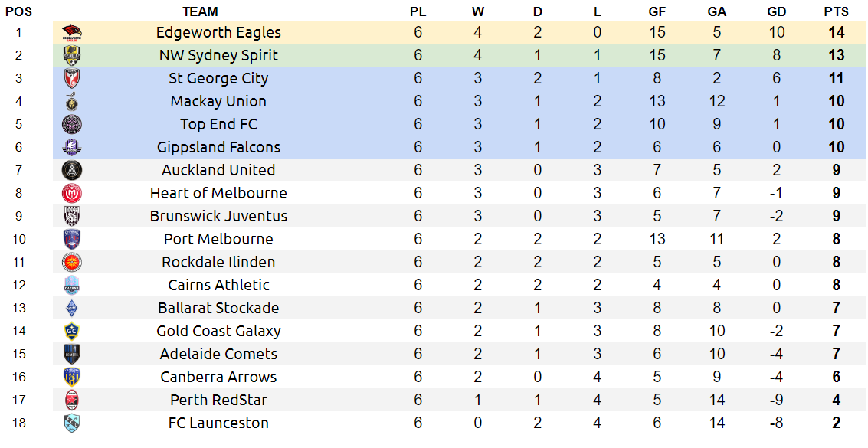This screenshot has width=868, height=448.
Task: Click the St George City badge
Action: click(x=72, y=78)
